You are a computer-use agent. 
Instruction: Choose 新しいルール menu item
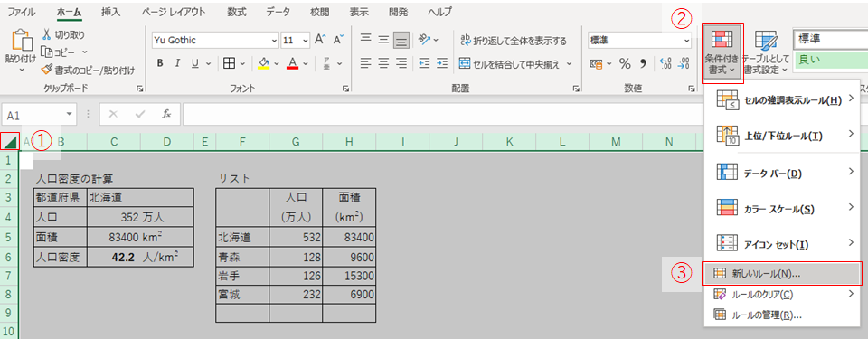click(781, 274)
